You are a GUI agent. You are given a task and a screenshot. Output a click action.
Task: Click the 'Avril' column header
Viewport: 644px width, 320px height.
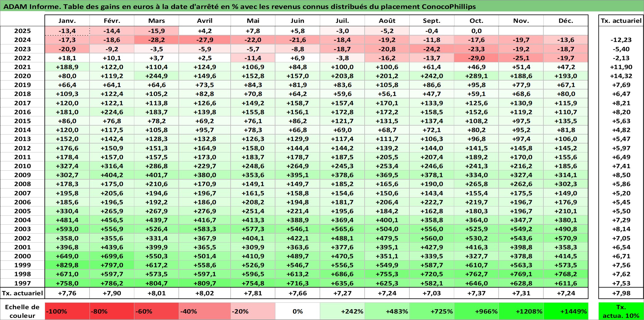point(205,21)
